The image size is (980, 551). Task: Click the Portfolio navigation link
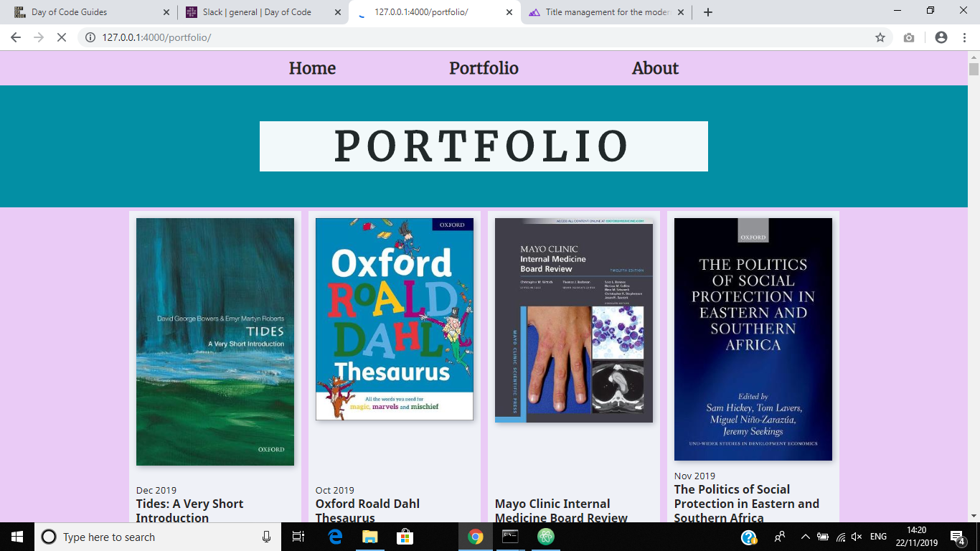(x=484, y=68)
